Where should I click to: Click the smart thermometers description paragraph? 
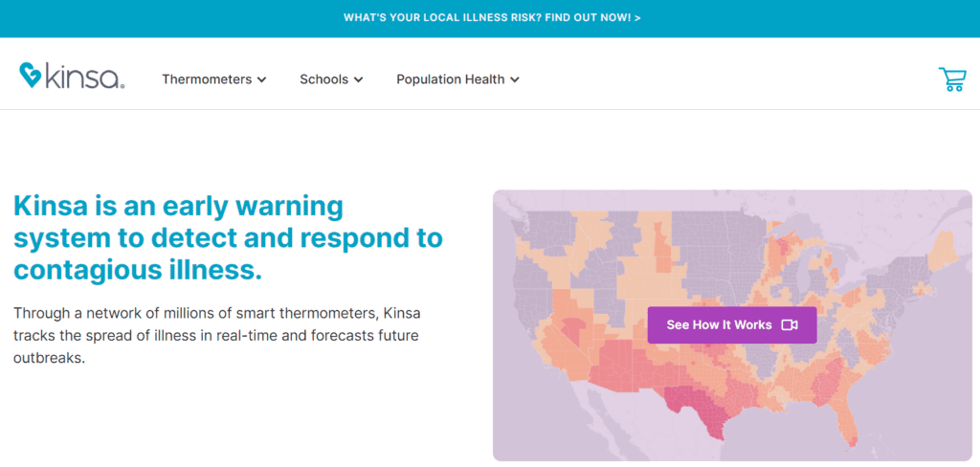[x=216, y=336]
